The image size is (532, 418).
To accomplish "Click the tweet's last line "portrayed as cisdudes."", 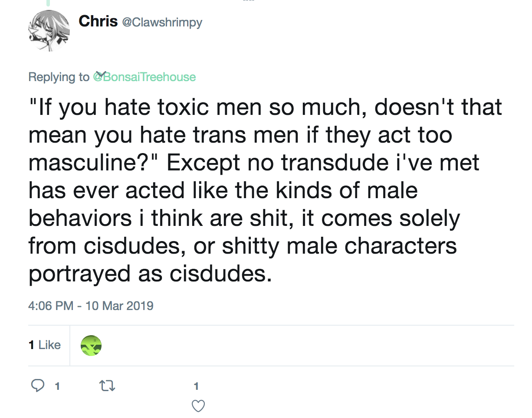I will (150, 274).
